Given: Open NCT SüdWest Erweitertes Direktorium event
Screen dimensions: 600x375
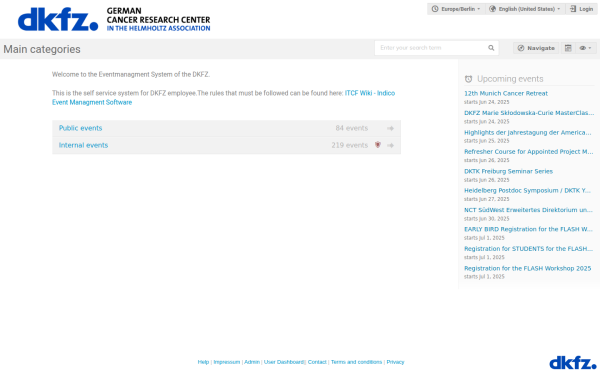Looking at the screenshot, I should pyautogui.click(x=528, y=210).
